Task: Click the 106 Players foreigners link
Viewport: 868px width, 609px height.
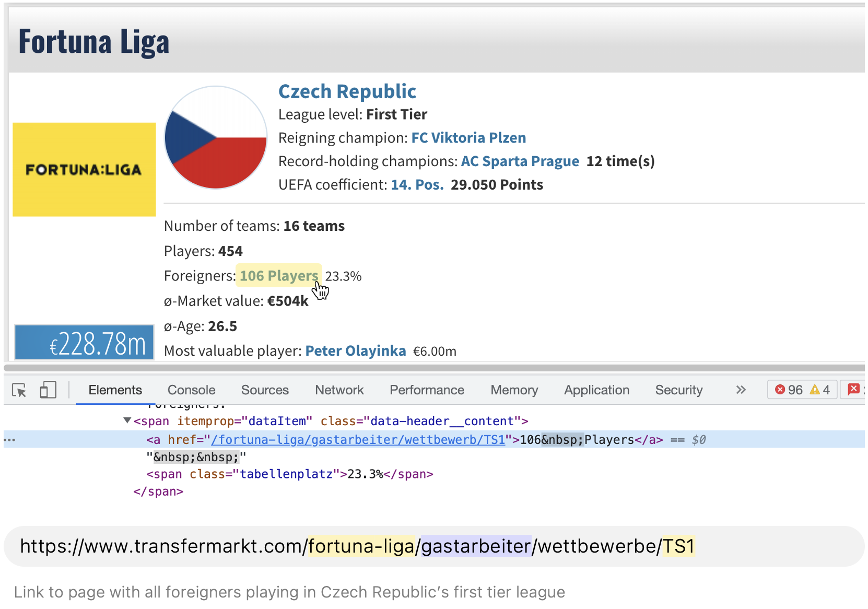Action: (279, 276)
